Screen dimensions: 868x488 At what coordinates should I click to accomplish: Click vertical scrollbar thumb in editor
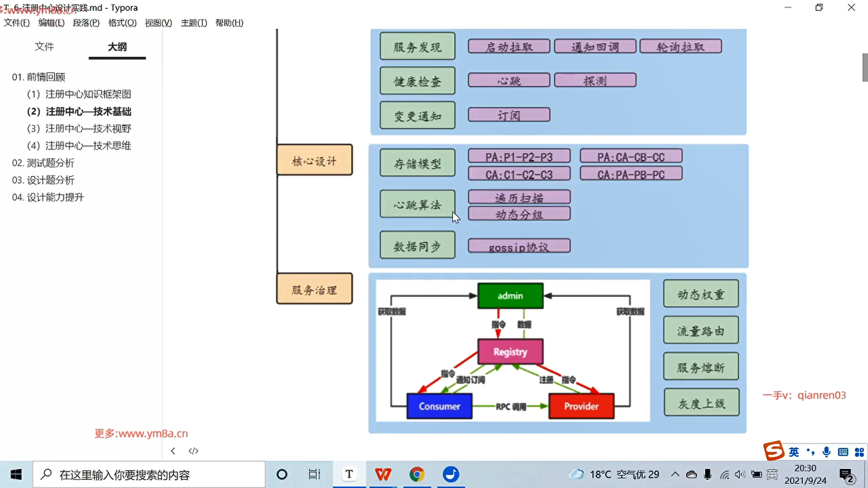tap(865, 67)
